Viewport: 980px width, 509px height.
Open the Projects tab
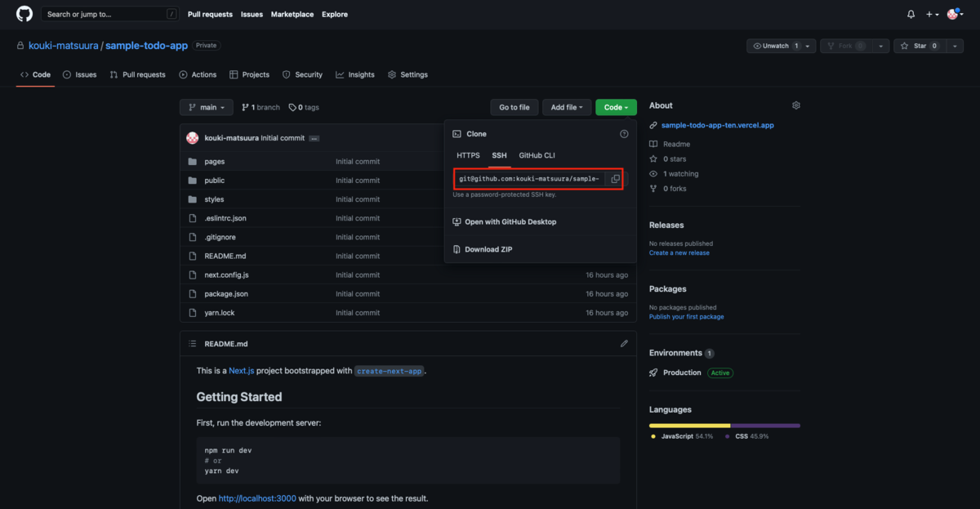point(249,74)
